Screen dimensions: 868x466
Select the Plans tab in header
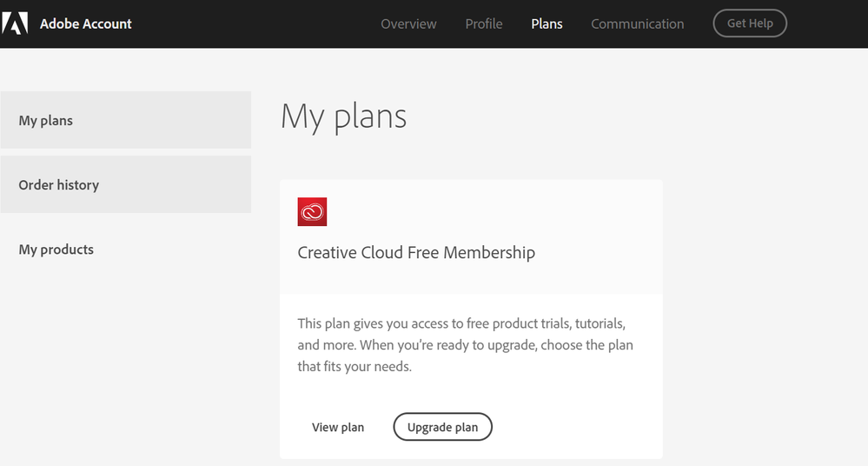pyautogui.click(x=547, y=23)
